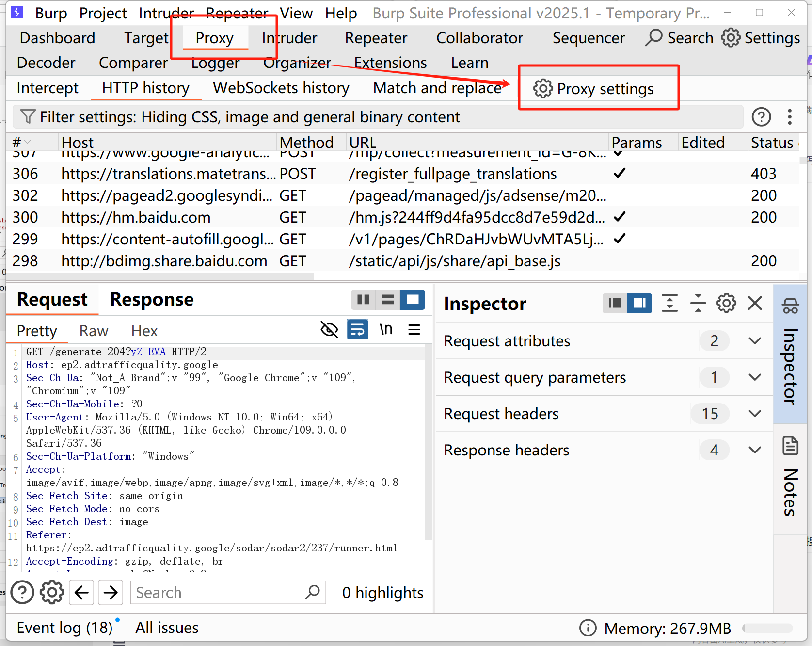Switch to the Dashboard tab
The image size is (812, 646).
57,38
